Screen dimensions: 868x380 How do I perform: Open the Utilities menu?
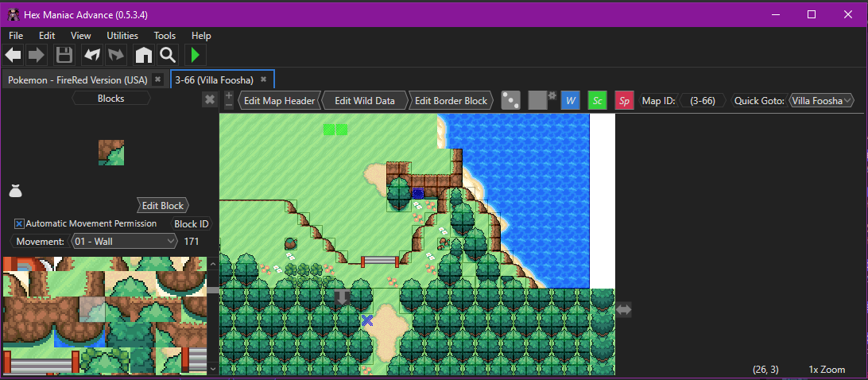122,36
